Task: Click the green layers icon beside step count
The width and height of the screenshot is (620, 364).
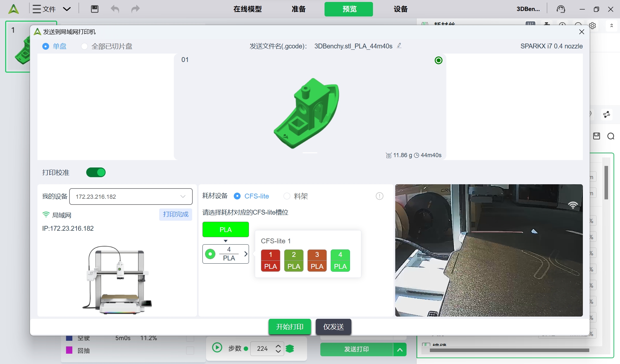Action: [290, 349]
